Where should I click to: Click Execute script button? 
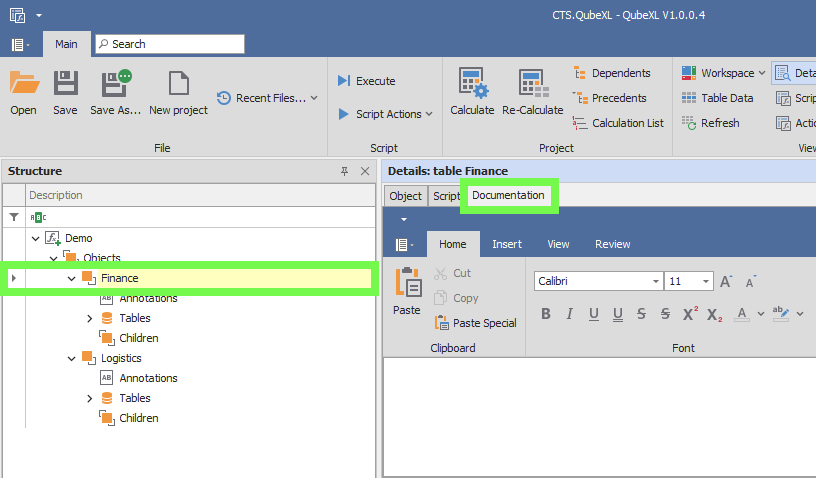coord(366,81)
